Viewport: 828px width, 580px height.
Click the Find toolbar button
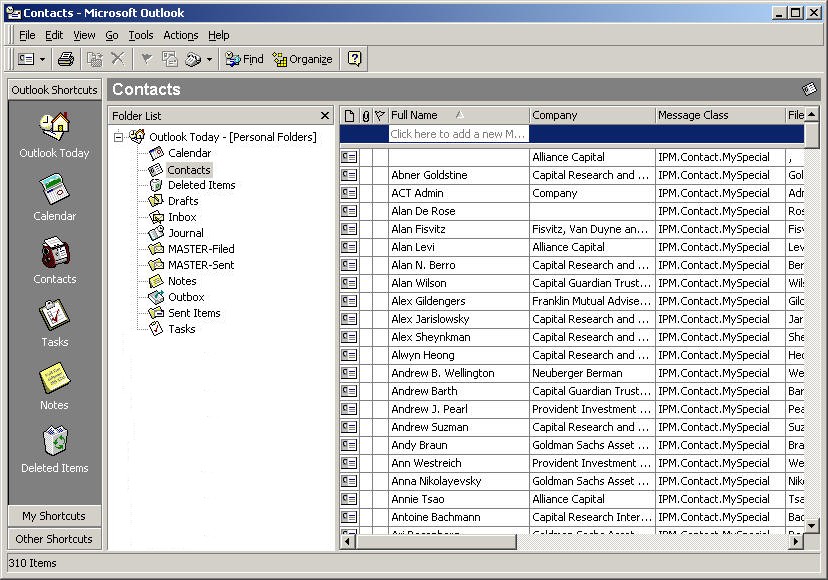tap(244, 59)
